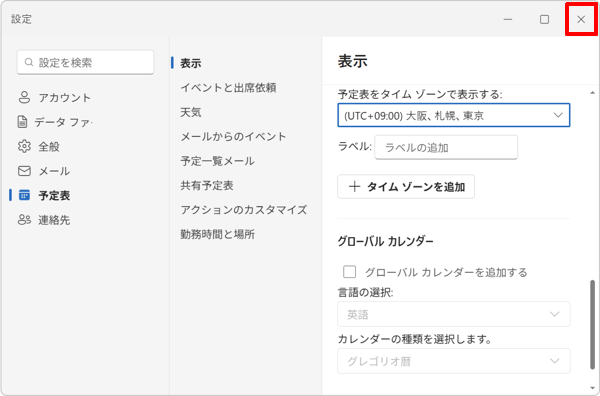Maximize the 設定 window
The height and width of the screenshot is (396, 600).
pyautogui.click(x=544, y=19)
